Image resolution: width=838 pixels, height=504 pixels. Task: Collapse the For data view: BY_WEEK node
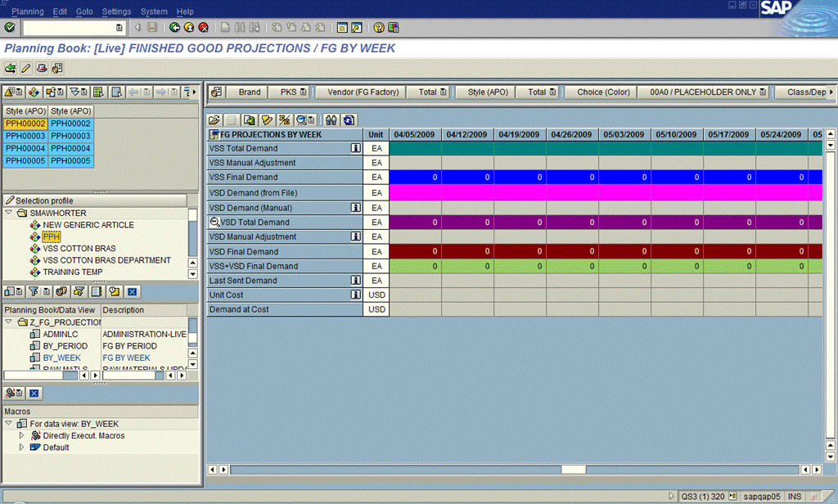(x=8, y=423)
